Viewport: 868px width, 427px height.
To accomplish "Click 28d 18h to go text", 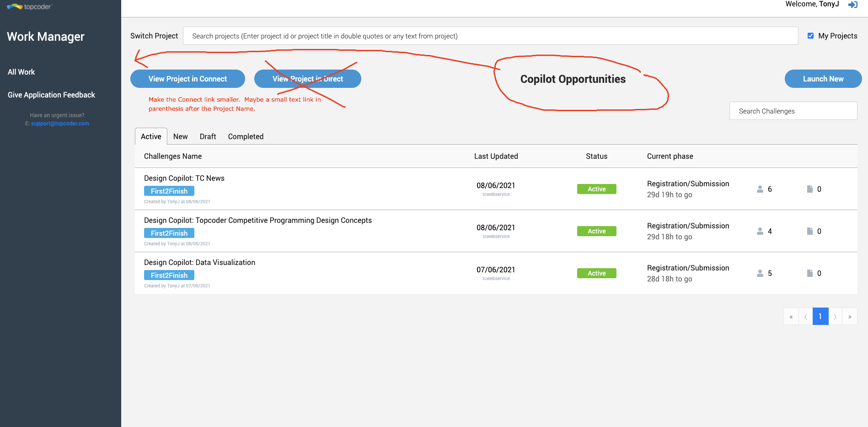I will pyautogui.click(x=670, y=279).
